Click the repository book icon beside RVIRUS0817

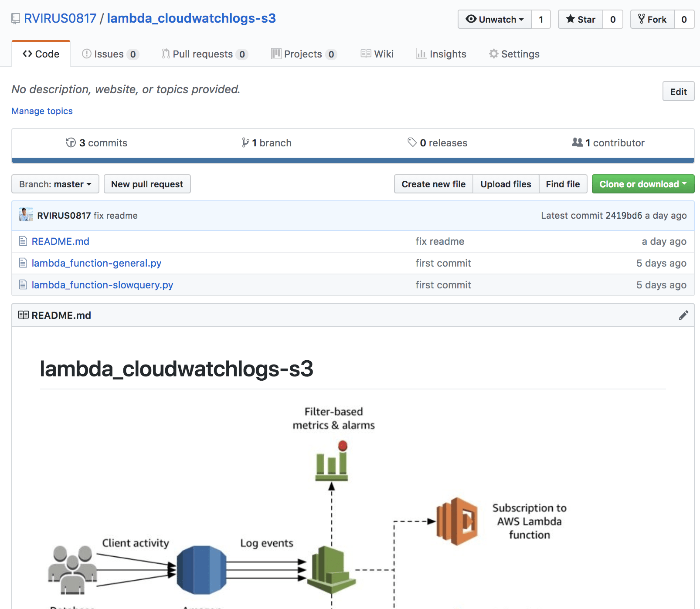pos(16,19)
